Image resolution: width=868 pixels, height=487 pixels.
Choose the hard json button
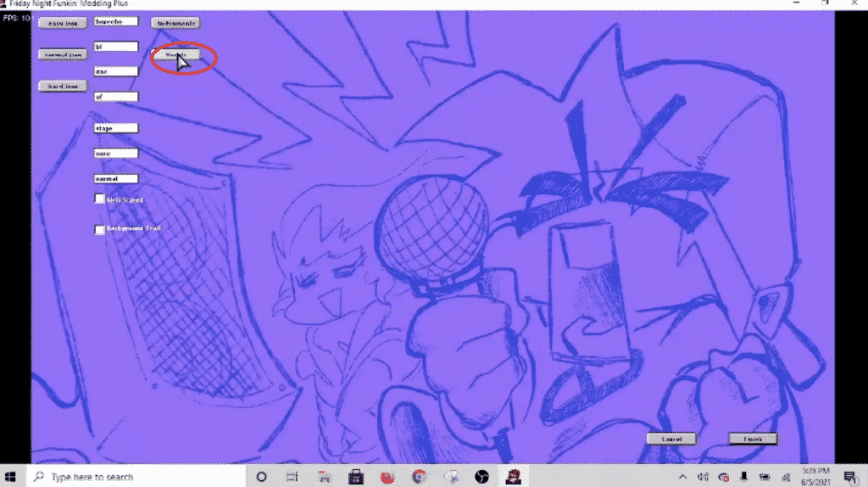pos(63,86)
